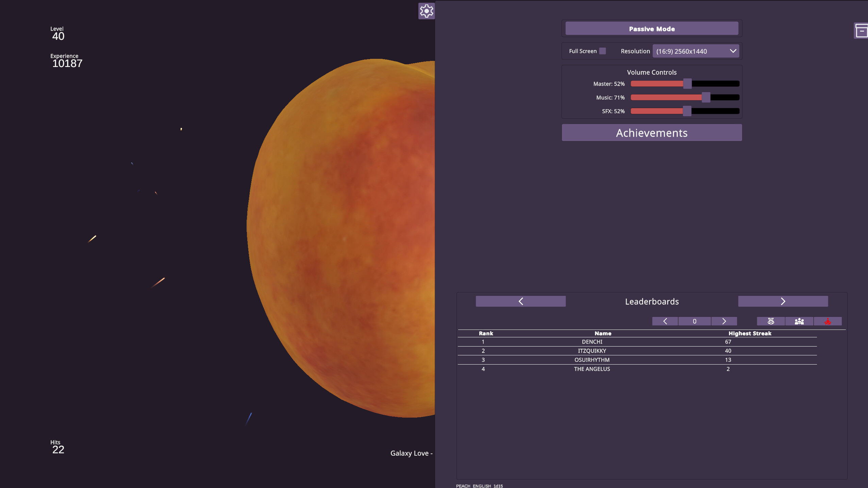868x488 pixels.
Task: Select the medal leaderboard filter icon
Action: 770,321
